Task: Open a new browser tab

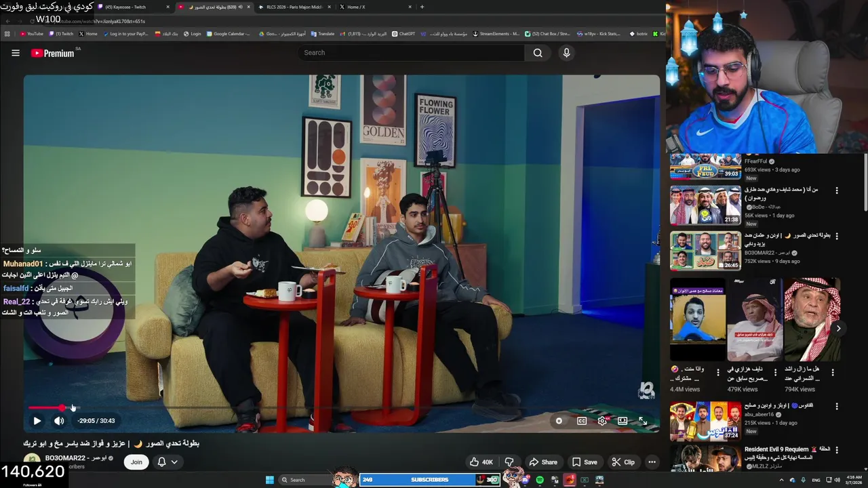Action: tap(422, 7)
